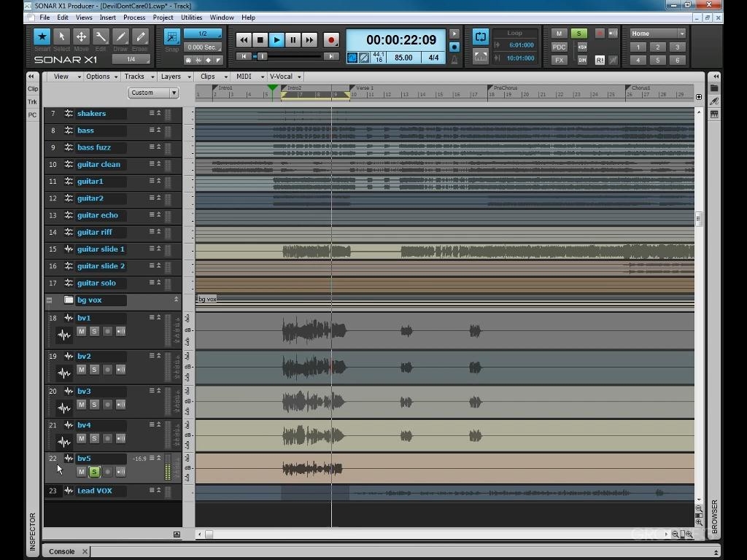Zoom in horizontally with magnifier plus icon
The image size is (747, 560).
pos(689,534)
